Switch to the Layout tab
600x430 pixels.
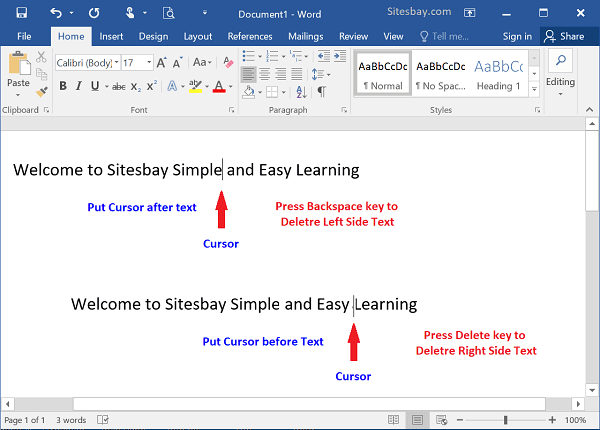pos(197,36)
